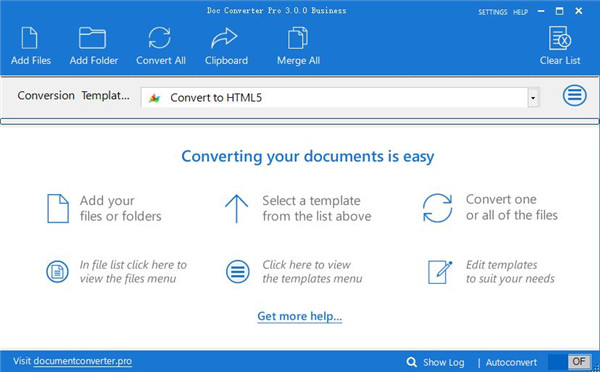This screenshot has width=600, height=372.
Task: Click 'Add your files or folders' text
Action: (x=121, y=209)
